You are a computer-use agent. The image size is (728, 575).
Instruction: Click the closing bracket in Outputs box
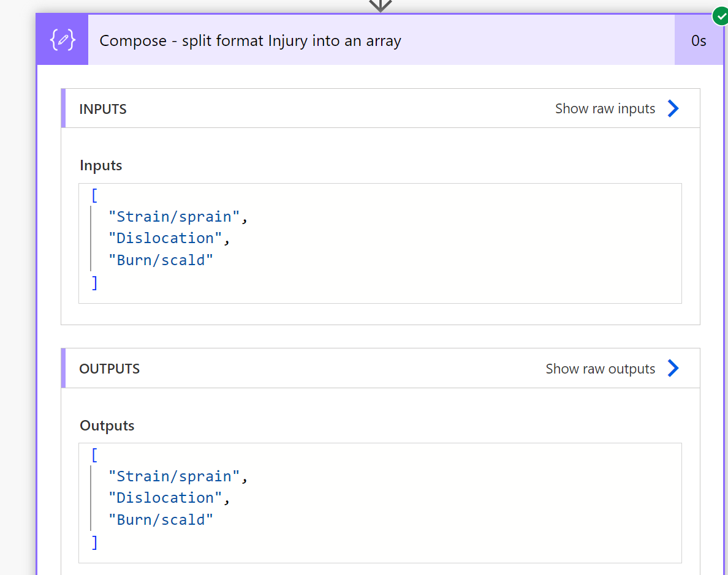click(x=94, y=542)
